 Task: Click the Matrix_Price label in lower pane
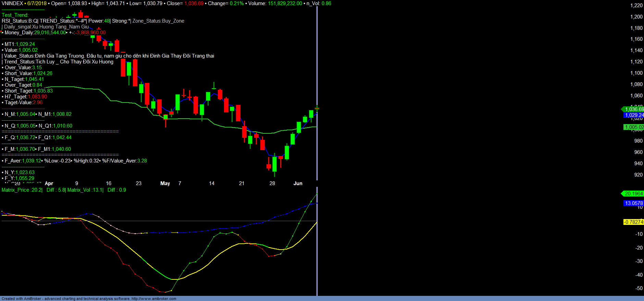tap(15, 190)
